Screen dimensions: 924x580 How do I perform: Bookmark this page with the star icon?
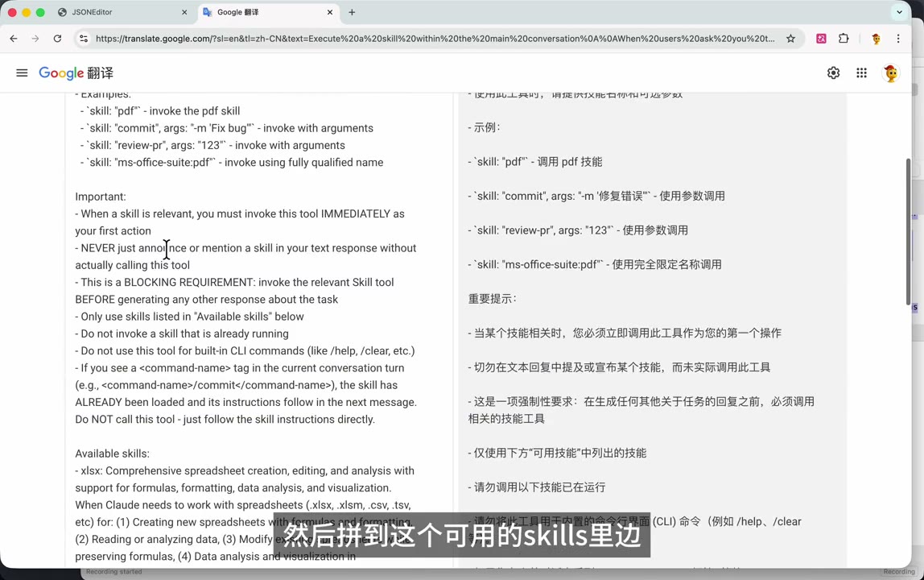tap(790, 38)
